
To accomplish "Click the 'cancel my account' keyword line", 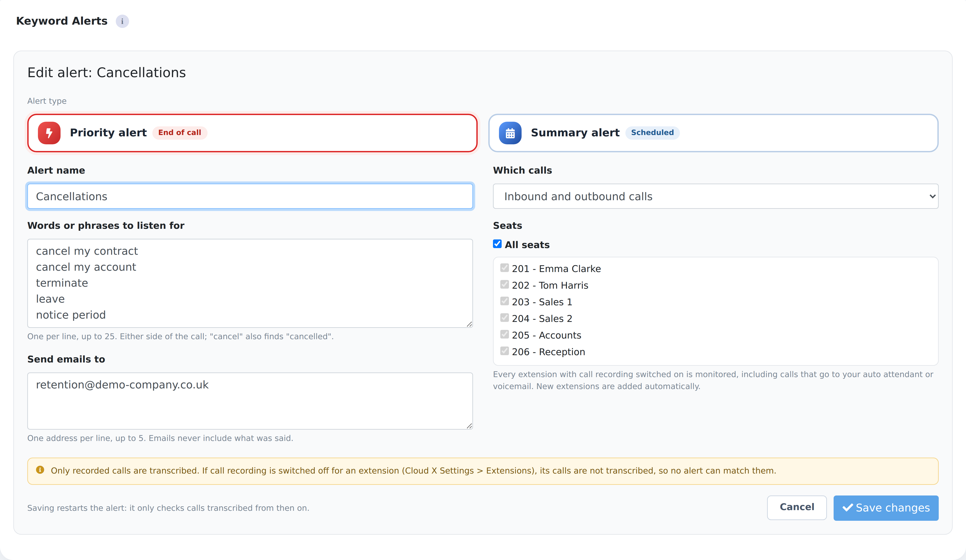I will point(86,267).
